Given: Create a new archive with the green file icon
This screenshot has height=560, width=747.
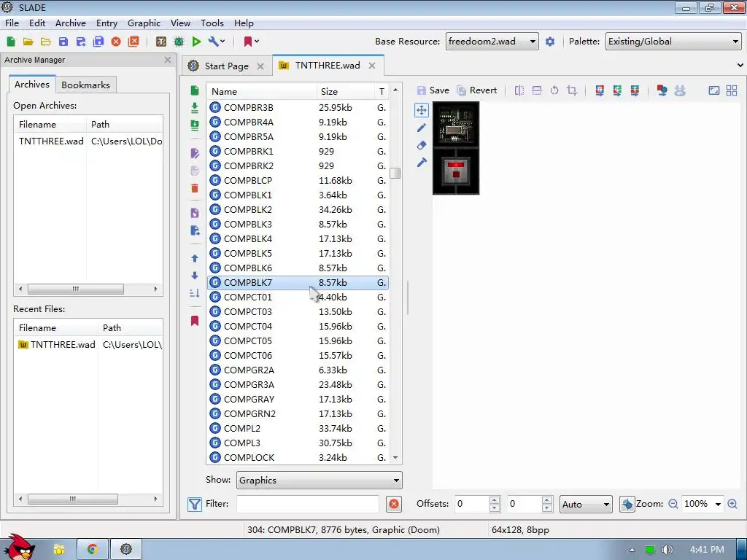Looking at the screenshot, I should click(x=11, y=42).
